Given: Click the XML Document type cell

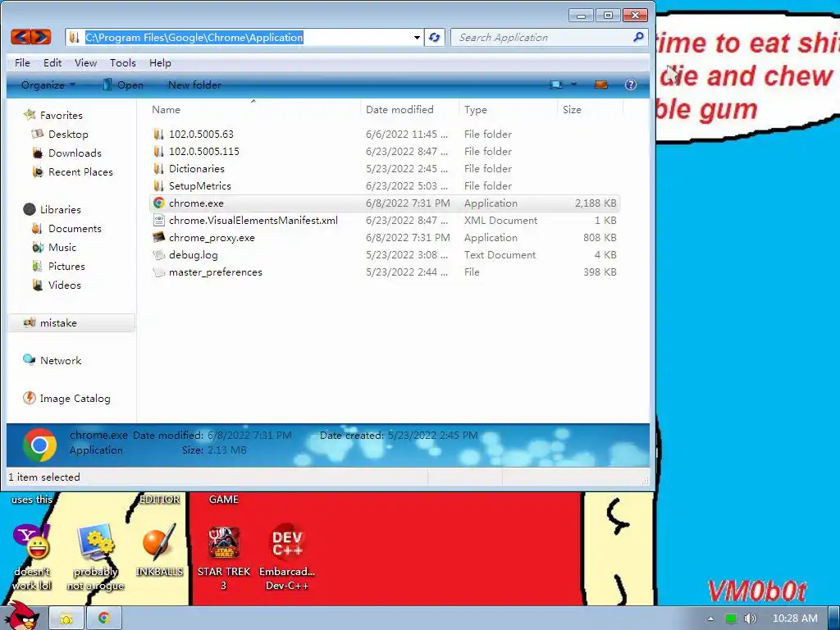Looking at the screenshot, I should coord(500,220).
